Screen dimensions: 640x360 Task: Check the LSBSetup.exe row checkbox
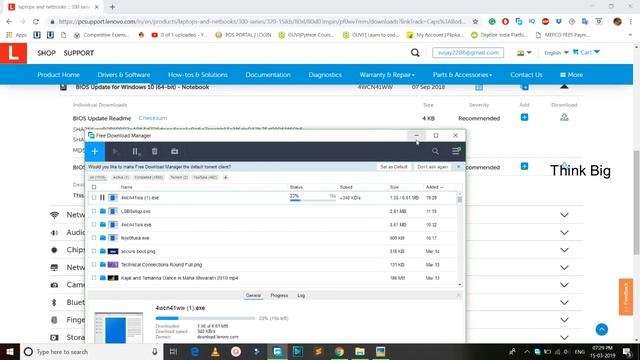click(94, 211)
